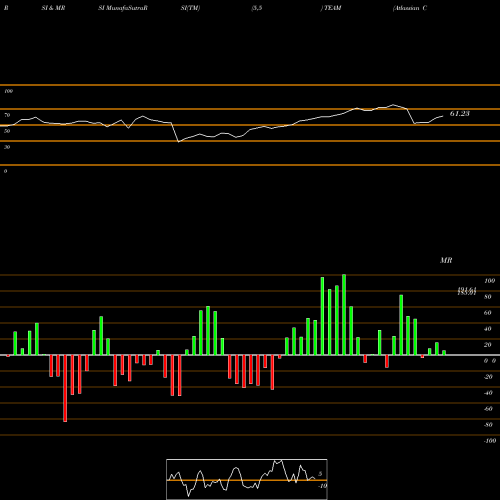Click the RSI value label 61.23
This screenshot has height=500, width=500.
[460, 114]
